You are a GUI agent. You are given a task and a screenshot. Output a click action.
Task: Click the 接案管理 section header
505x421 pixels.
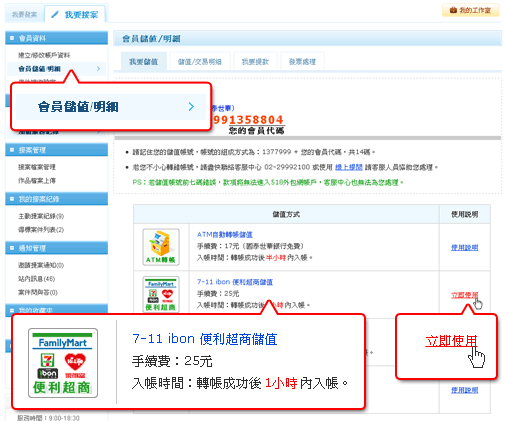(x=56, y=150)
